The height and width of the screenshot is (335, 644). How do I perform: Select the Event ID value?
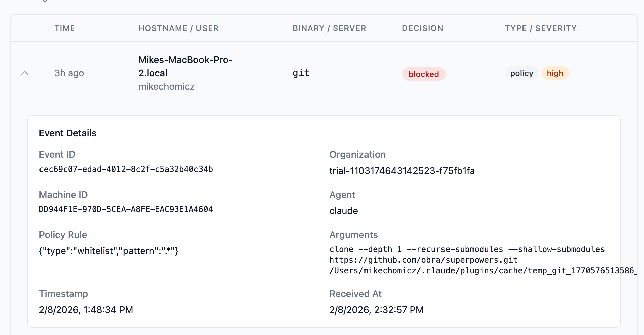[126, 169]
